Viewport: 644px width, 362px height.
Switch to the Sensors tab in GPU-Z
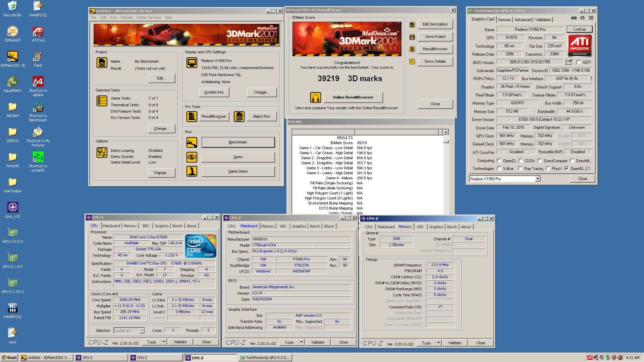pos(504,20)
